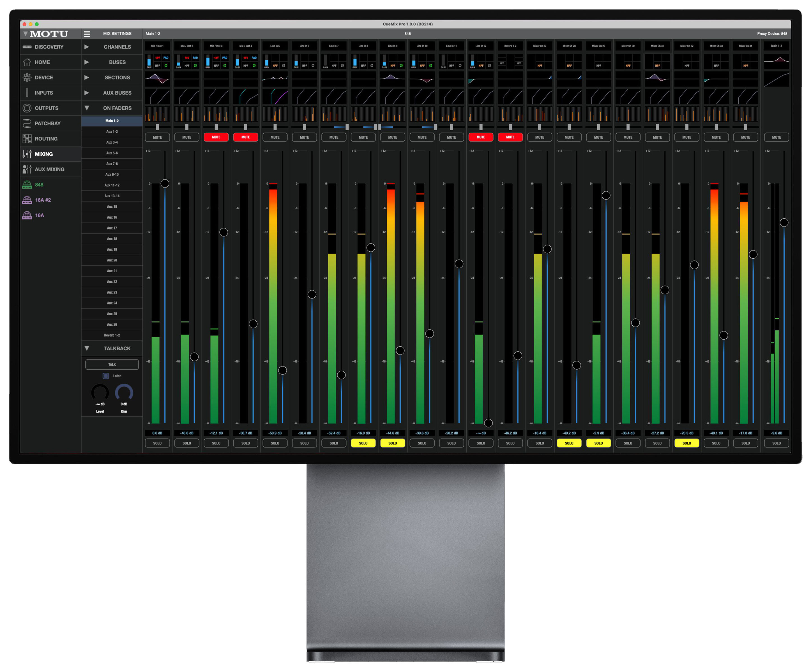Viewport: 811px width, 672px height.
Task: Click the Mic / Inst 1 fader knob
Action: pos(165,183)
